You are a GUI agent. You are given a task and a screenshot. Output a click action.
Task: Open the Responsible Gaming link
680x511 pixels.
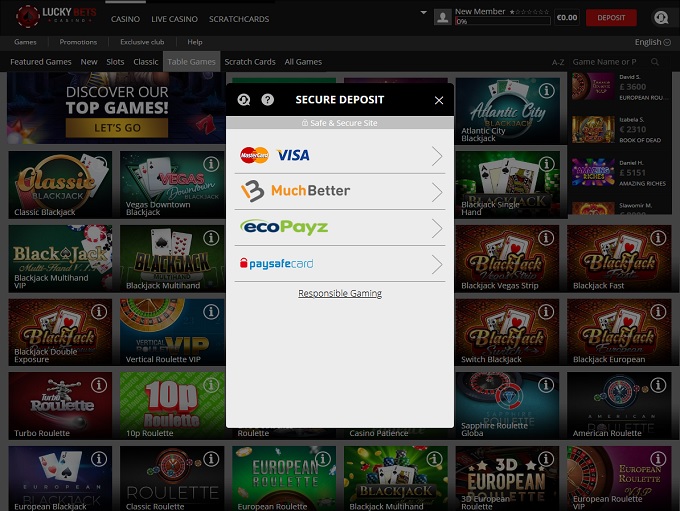click(340, 293)
